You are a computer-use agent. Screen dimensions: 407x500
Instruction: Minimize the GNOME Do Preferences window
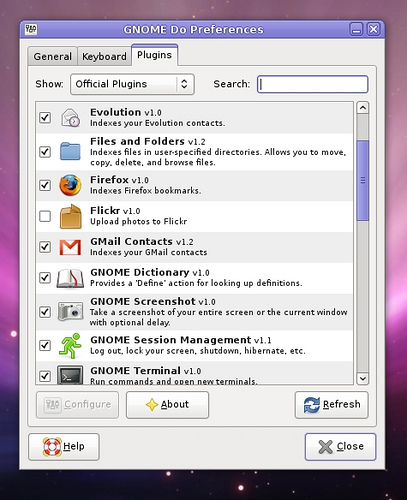coord(356,30)
